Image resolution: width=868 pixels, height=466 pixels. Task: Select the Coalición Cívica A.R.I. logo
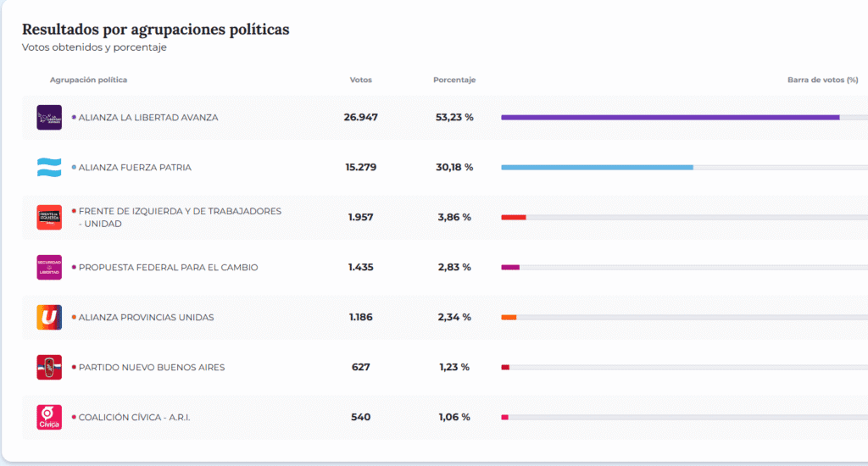pyautogui.click(x=49, y=417)
